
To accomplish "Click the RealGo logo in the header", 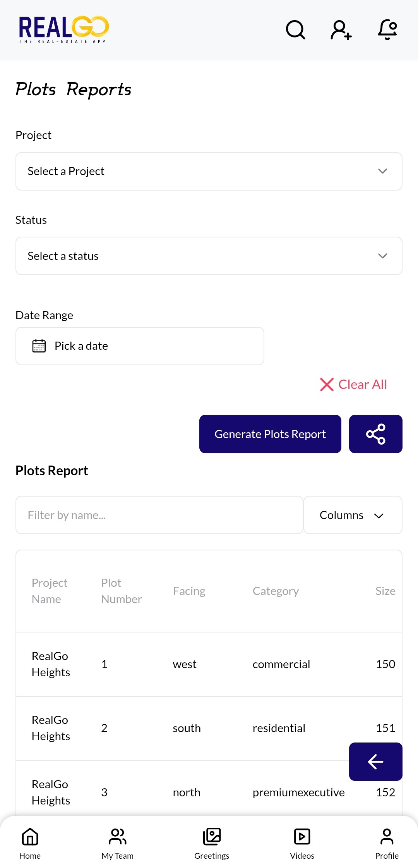I will [64, 29].
